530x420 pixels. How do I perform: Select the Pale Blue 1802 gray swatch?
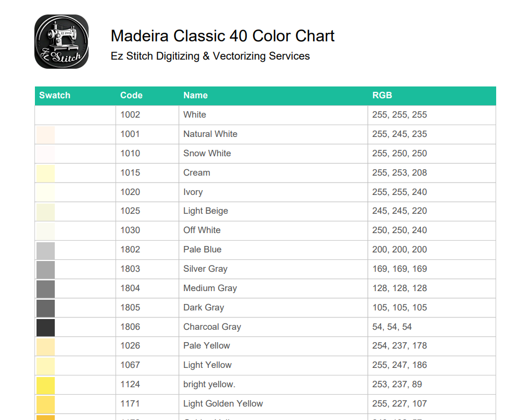click(46, 250)
